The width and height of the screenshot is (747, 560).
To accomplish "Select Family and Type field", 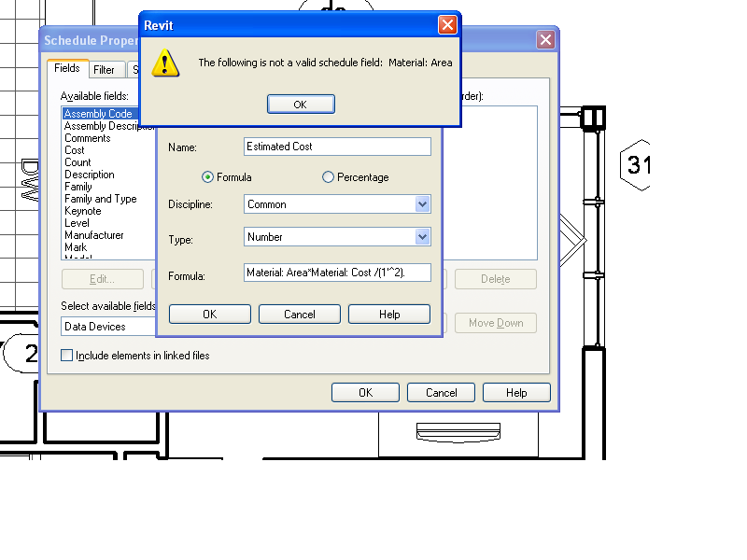I will tap(101, 199).
